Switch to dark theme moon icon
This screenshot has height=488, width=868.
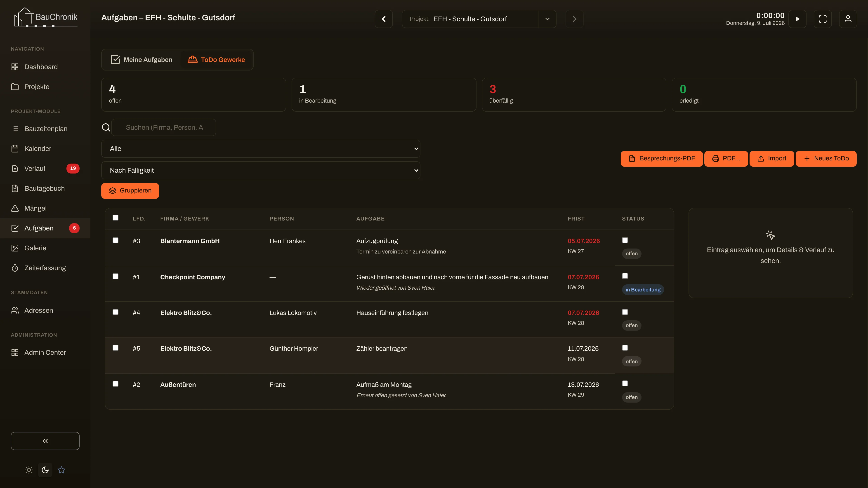tap(45, 470)
